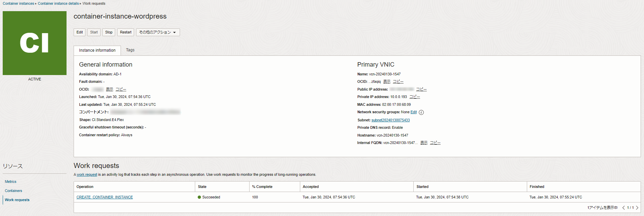Open Metrics in the resources sidebar

pyautogui.click(x=10, y=182)
